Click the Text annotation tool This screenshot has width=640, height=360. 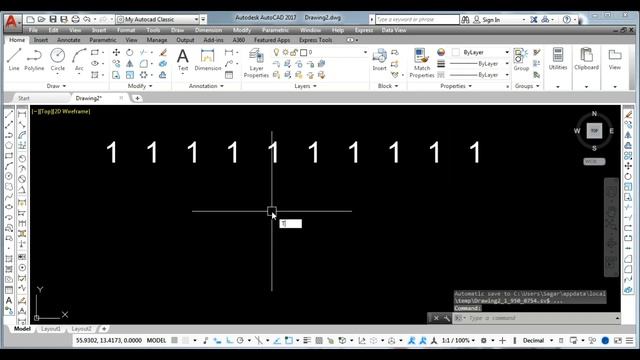click(183, 59)
